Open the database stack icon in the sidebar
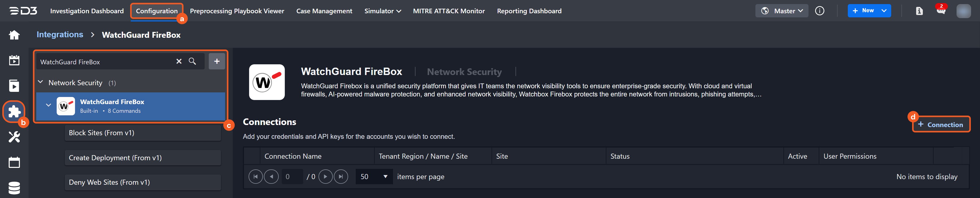Image resolution: width=980 pixels, height=198 pixels. click(14, 188)
